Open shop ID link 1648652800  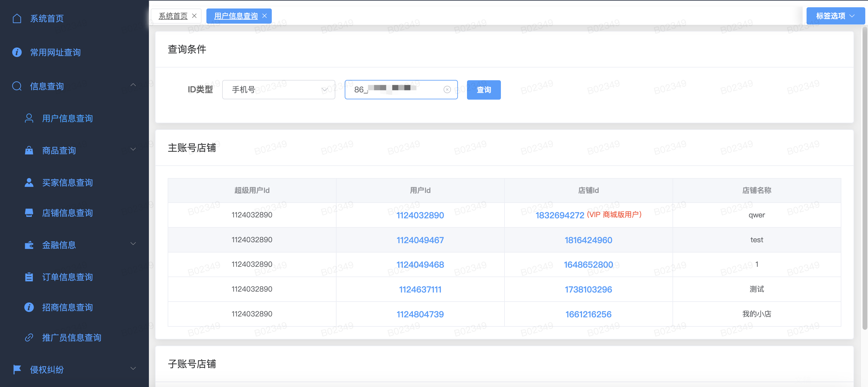(x=588, y=265)
